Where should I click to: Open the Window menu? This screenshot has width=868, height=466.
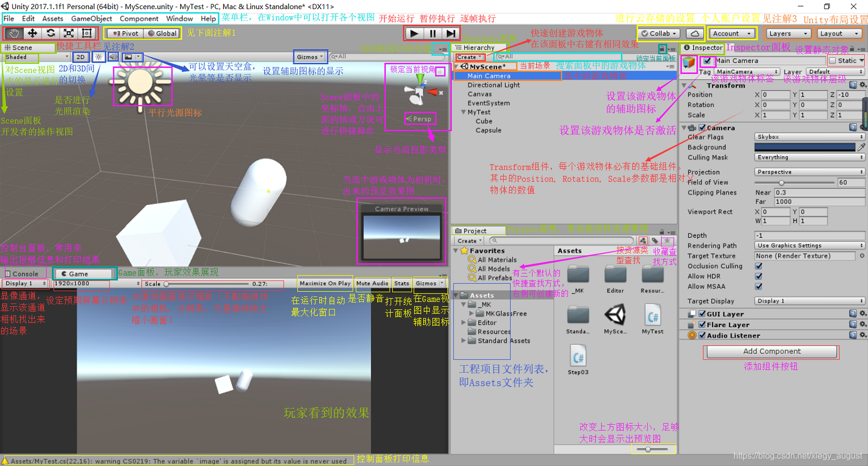click(x=179, y=18)
